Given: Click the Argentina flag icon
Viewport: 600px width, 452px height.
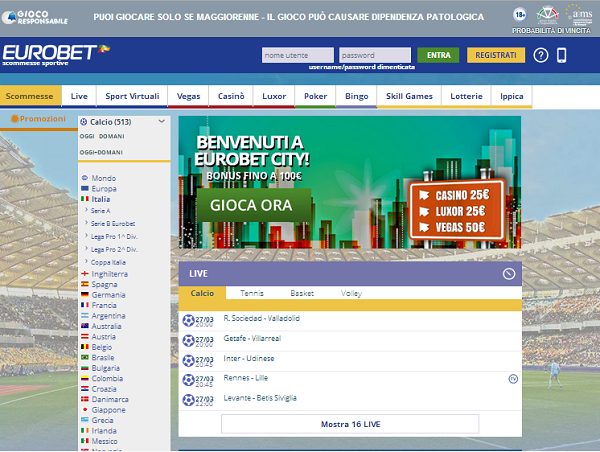Looking at the screenshot, I should click(85, 315).
